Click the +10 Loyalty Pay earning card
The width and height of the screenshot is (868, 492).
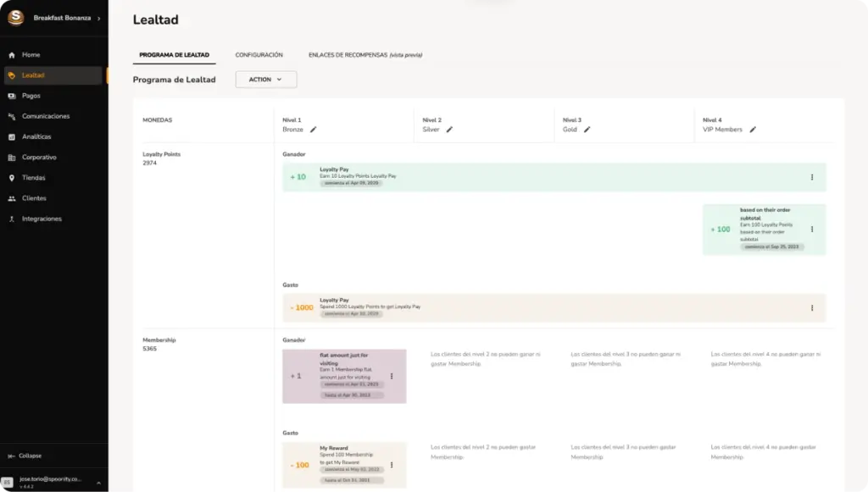click(x=554, y=178)
